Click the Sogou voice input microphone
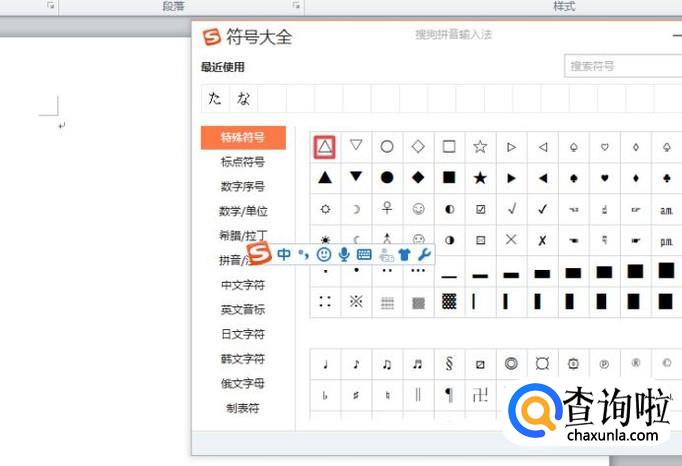682x466 pixels. tap(344, 254)
